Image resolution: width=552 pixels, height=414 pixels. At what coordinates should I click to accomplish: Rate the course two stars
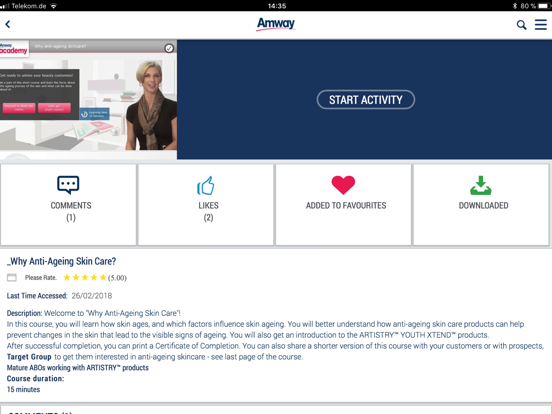point(76,277)
